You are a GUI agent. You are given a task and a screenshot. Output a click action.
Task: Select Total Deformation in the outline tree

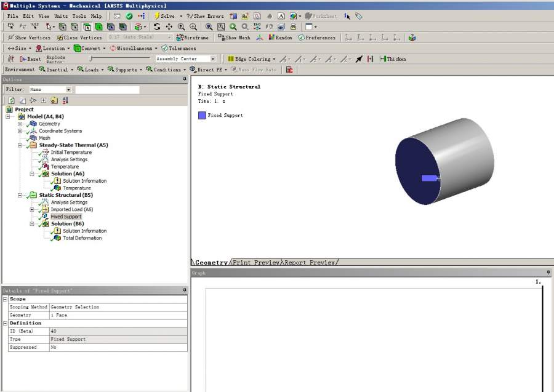pyautogui.click(x=82, y=238)
